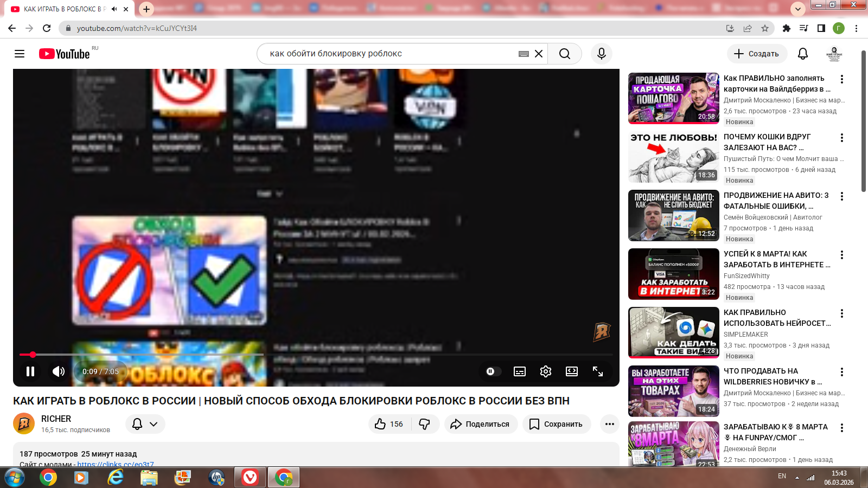The image size is (868, 488).
Task: Open the RICHER channel name link
Action: coord(56,419)
